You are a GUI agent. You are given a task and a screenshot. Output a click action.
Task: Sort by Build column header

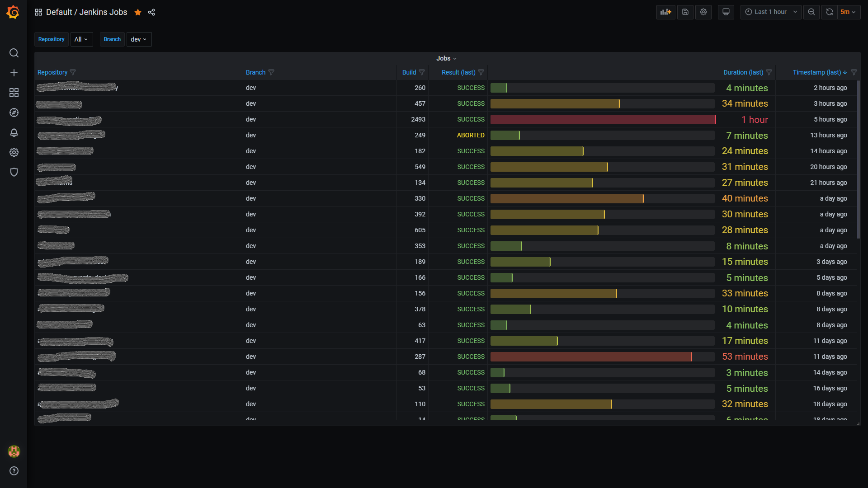pyautogui.click(x=409, y=72)
